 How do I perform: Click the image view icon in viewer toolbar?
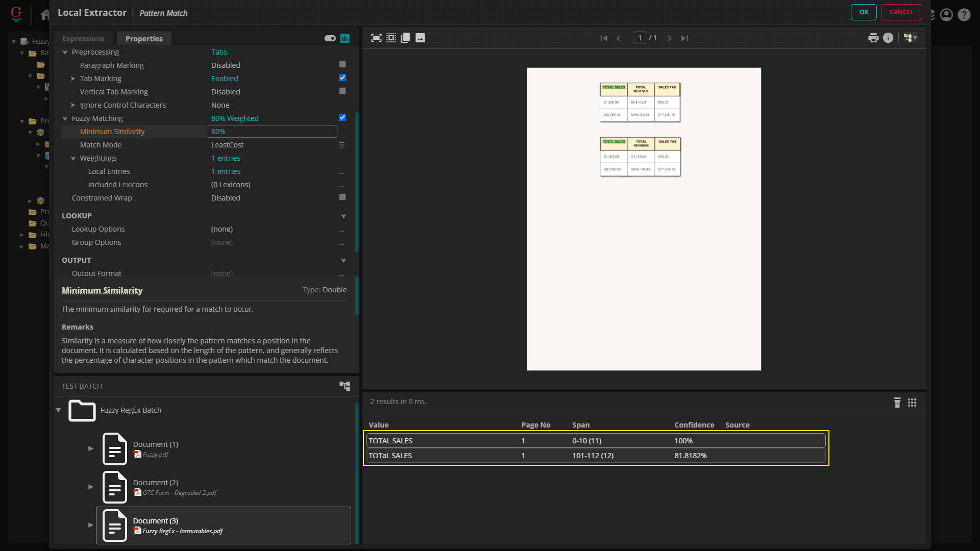[420, 38]
